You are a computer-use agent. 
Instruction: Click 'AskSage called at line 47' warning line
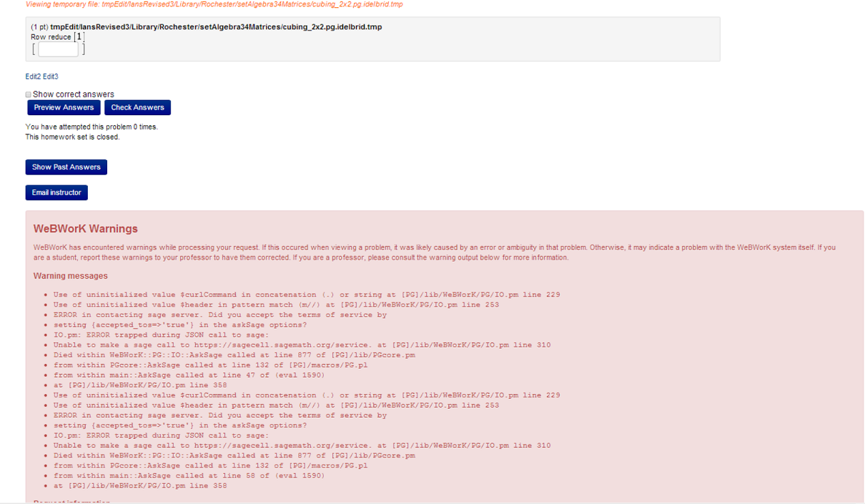189,375
